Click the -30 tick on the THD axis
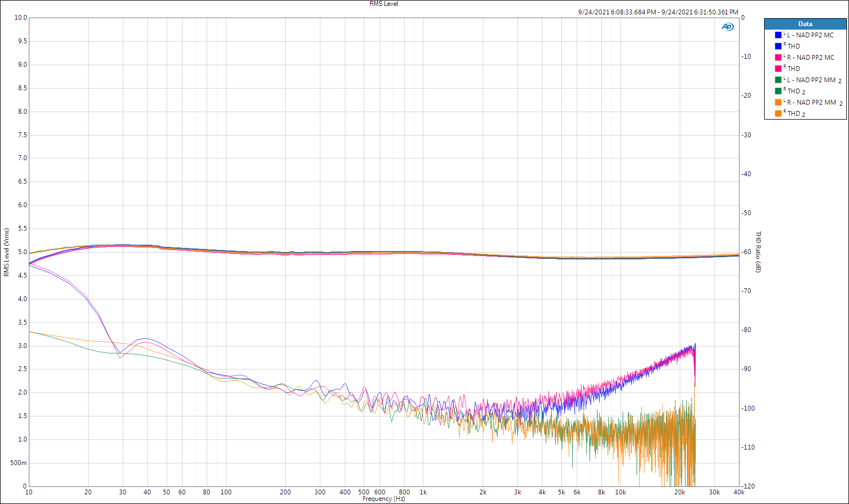This screenshot has width=849, height=504. [746, 135]
